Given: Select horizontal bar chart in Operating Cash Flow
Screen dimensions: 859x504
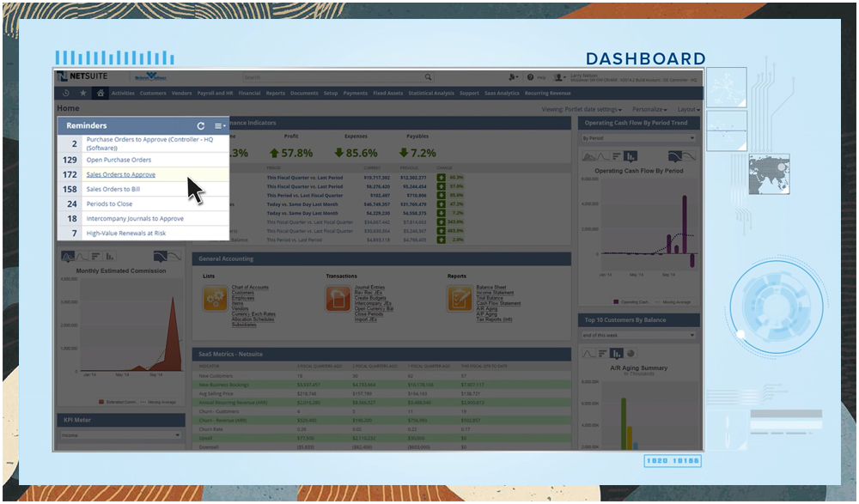Looking at the screenshot, I should (x=616, y=156).
